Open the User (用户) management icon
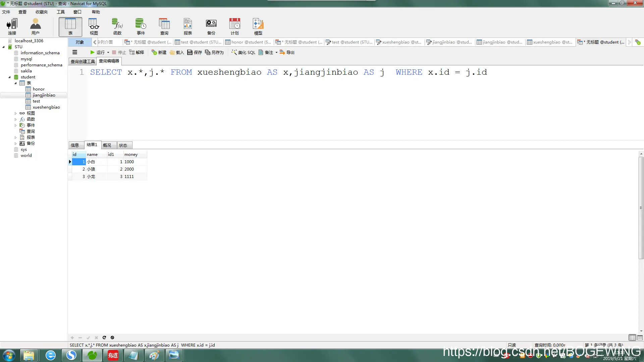 click(x=35, y=27)
